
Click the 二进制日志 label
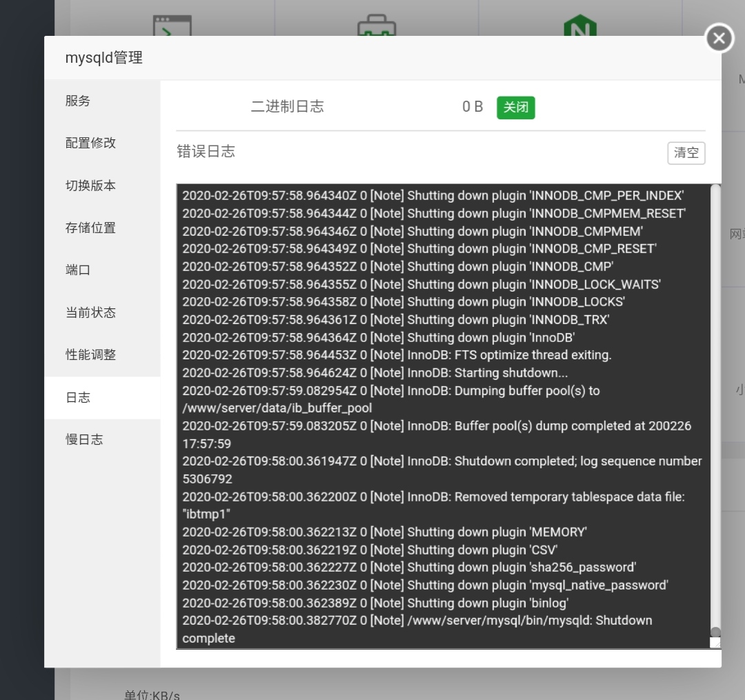point(287,107)
